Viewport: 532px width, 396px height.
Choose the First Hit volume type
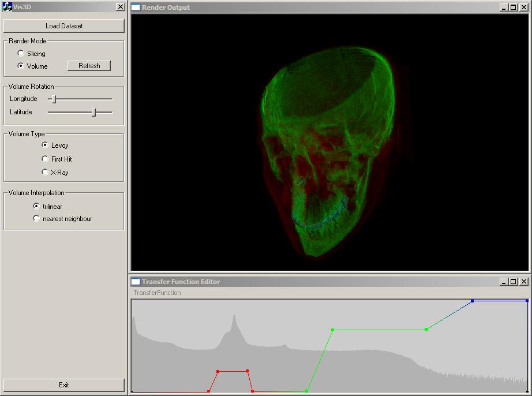point(45,159)
